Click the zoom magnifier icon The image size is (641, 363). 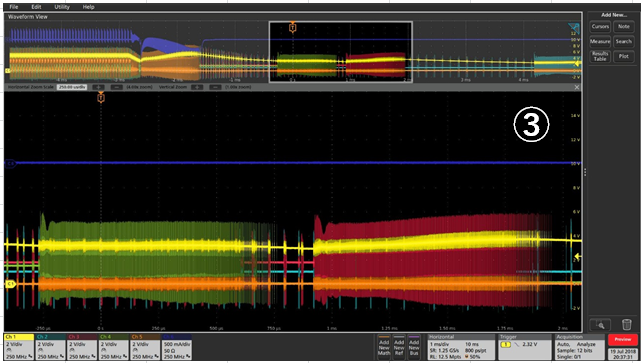pos(600,325)
